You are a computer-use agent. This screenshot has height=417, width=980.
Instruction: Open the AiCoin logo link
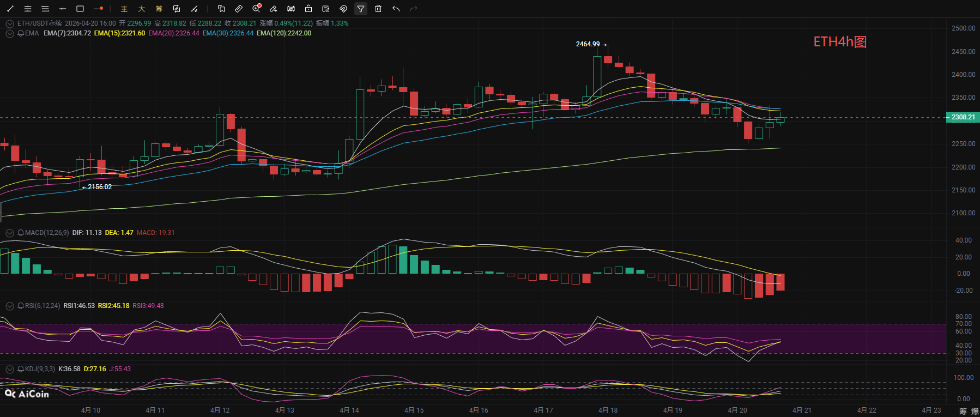point(27,394)
